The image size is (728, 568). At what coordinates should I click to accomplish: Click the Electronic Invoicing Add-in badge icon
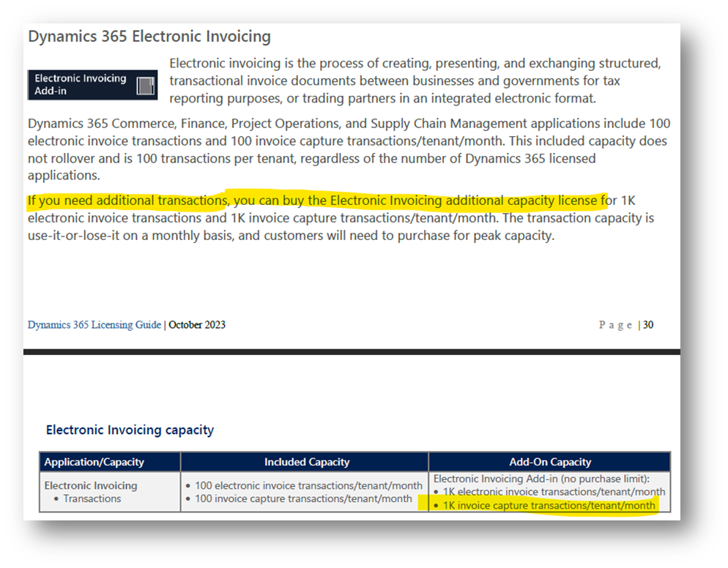pos(145,86)
